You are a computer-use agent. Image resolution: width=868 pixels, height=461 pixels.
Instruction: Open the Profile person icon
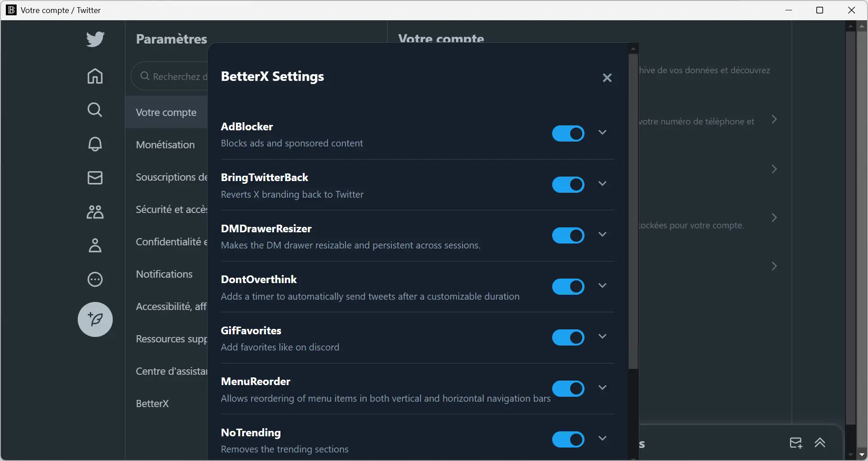(95, 245)
